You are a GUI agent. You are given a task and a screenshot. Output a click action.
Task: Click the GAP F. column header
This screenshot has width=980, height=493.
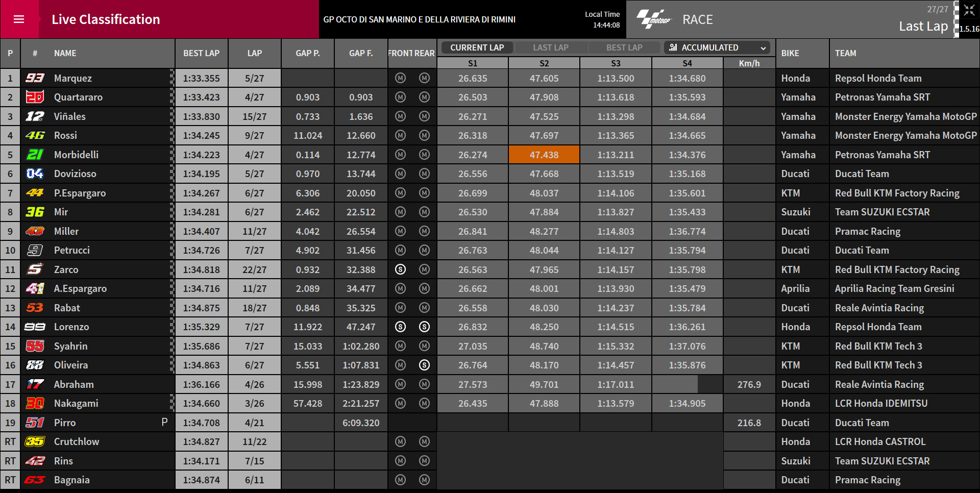click(361, 53)
